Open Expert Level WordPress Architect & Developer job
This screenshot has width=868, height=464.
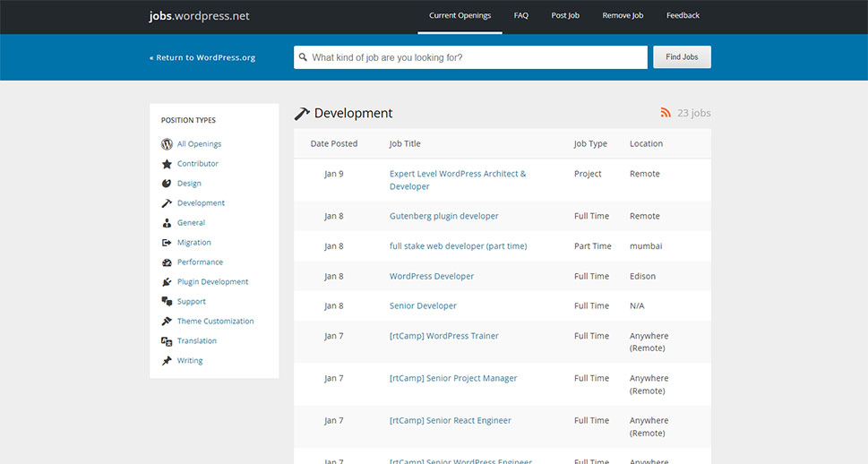(458, 180)
